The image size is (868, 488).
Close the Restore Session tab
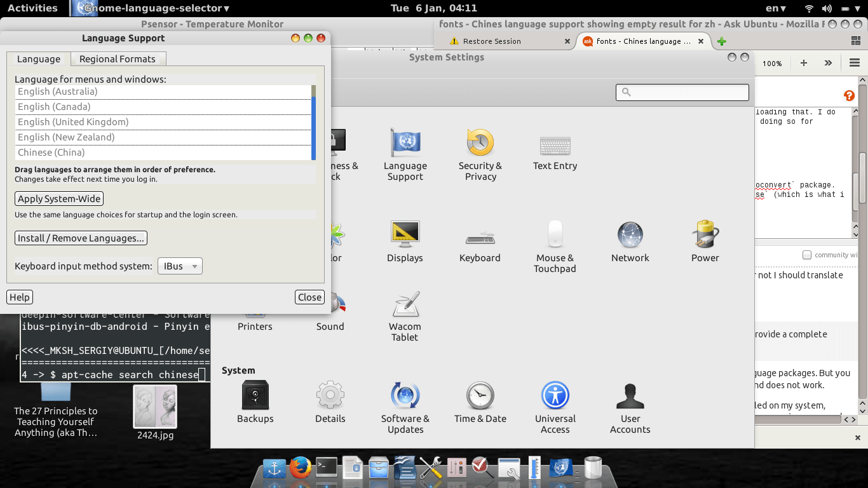point(567,41)
